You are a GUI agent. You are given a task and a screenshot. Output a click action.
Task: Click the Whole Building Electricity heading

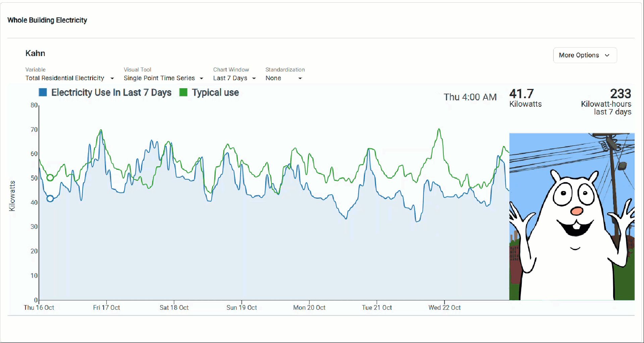coord(47,20)
